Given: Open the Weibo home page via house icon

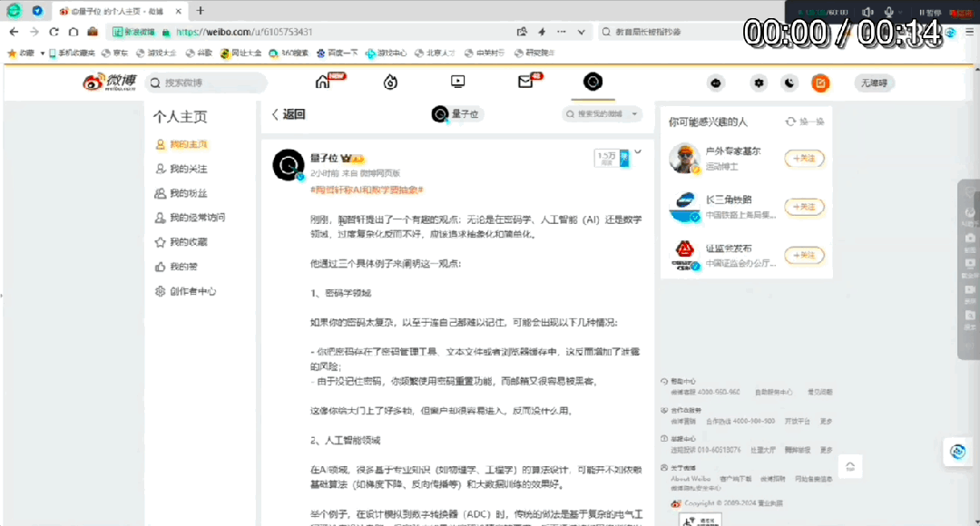Looking at the screenshot, I should point(323,81).
